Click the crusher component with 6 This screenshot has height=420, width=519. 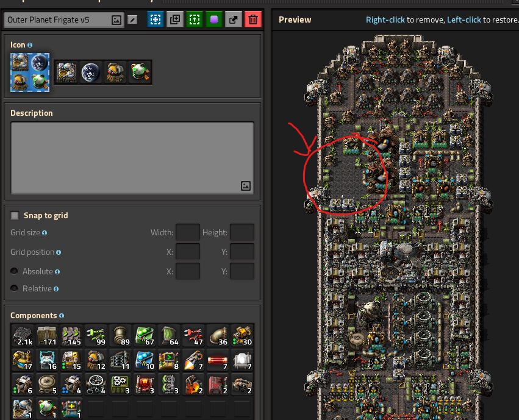coord(23,384)
